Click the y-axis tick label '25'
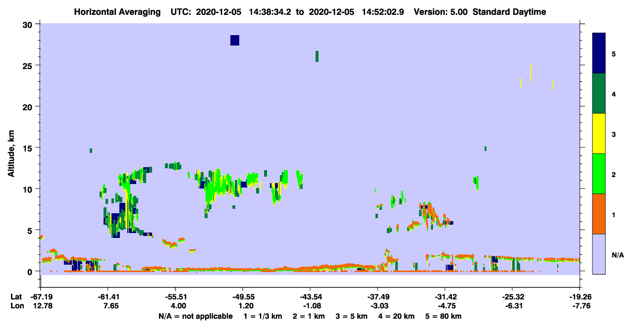The image size is (644, 330). click(29, 65)
